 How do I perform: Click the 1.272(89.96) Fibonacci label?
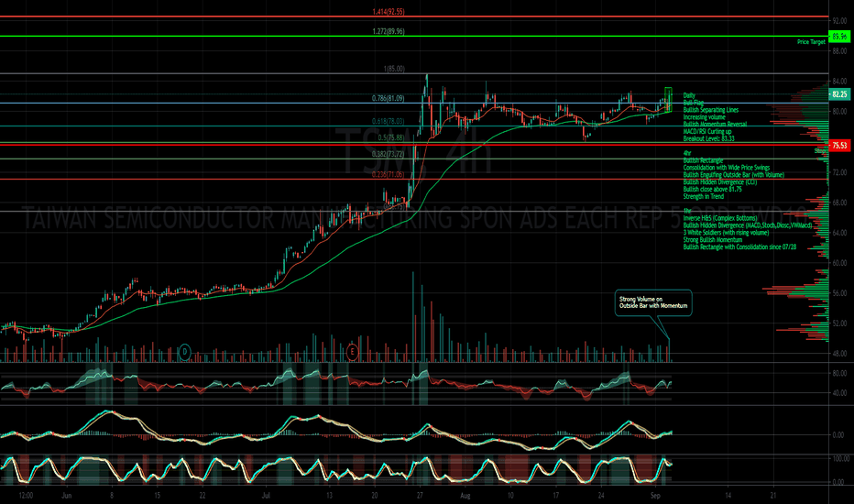pyautogui.click(x=389, y=31)
